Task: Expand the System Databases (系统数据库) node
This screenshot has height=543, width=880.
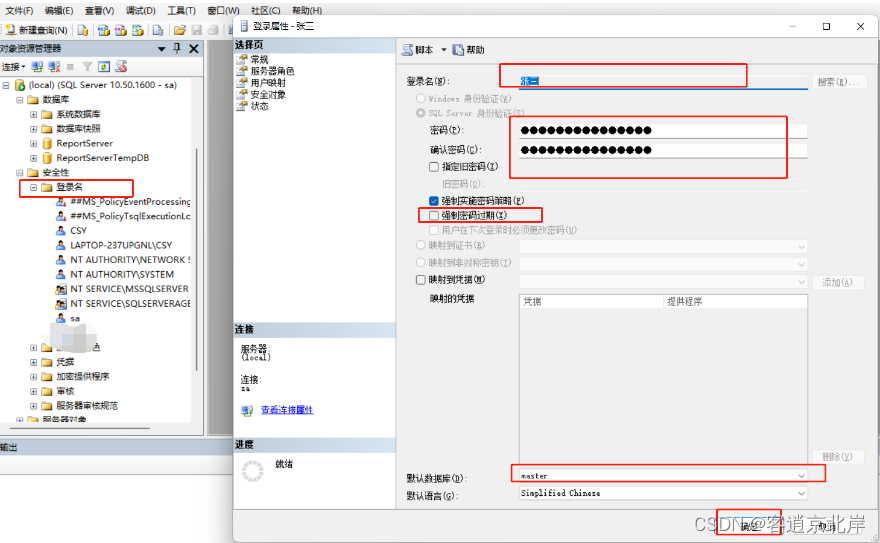Action: click(34, 114)
